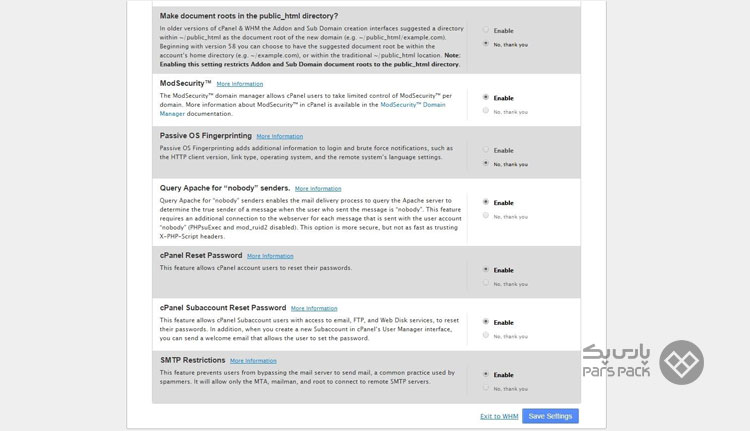This screenshot has height=431, width=750.
Task: Select "No, thank you" for Query Apache nobody senders
Action: (485, 216)
